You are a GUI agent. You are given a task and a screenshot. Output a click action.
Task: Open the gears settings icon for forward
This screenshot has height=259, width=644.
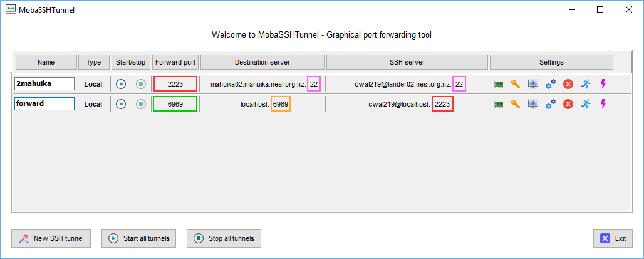click(x=551, y=104)
